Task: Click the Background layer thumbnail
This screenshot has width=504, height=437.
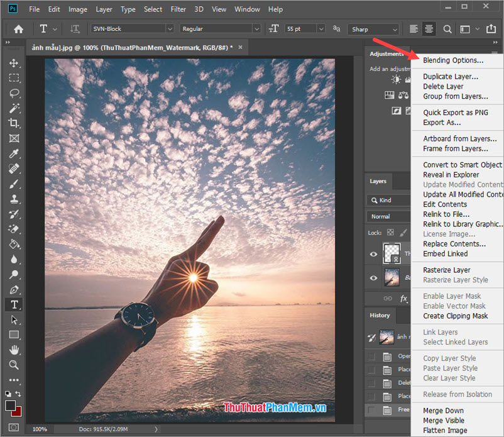Action: [x=391, y=277]
